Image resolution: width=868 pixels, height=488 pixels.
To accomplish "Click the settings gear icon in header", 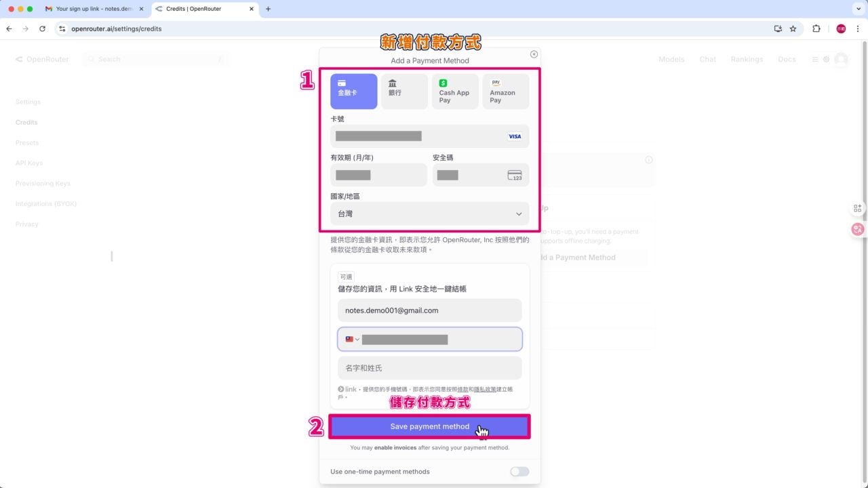I will tap(827, 60).
